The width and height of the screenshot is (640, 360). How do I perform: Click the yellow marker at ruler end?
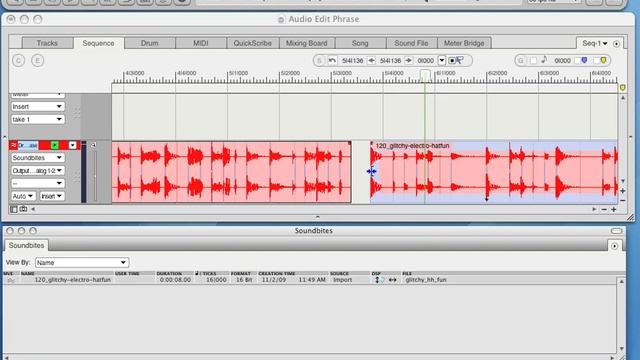(x=622, y=88)
